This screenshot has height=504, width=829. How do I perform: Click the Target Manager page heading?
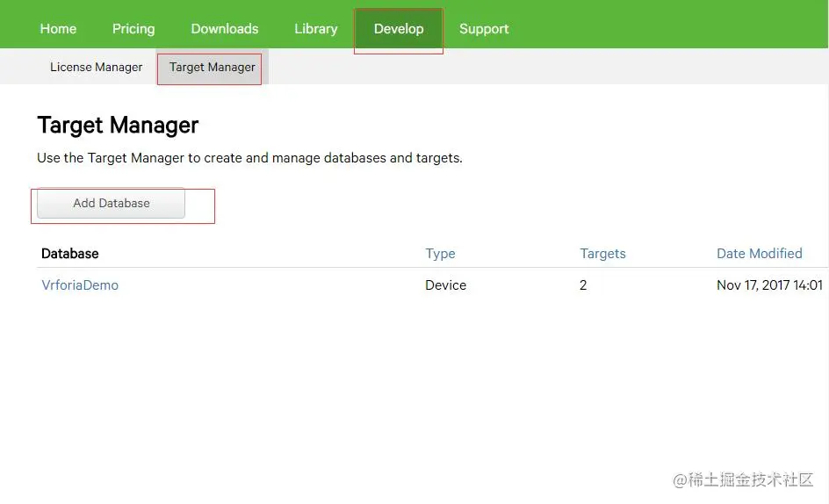118,126
